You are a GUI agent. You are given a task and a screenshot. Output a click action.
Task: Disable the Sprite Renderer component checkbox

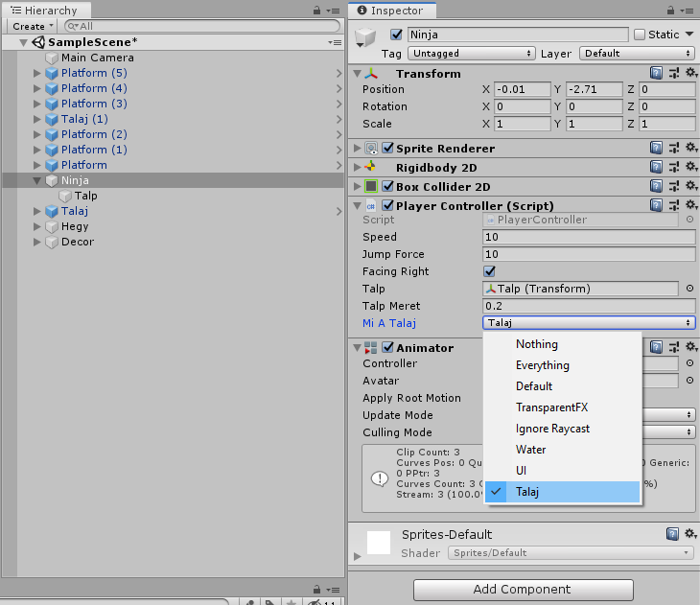pyautogui.click(x=388, y=149)
